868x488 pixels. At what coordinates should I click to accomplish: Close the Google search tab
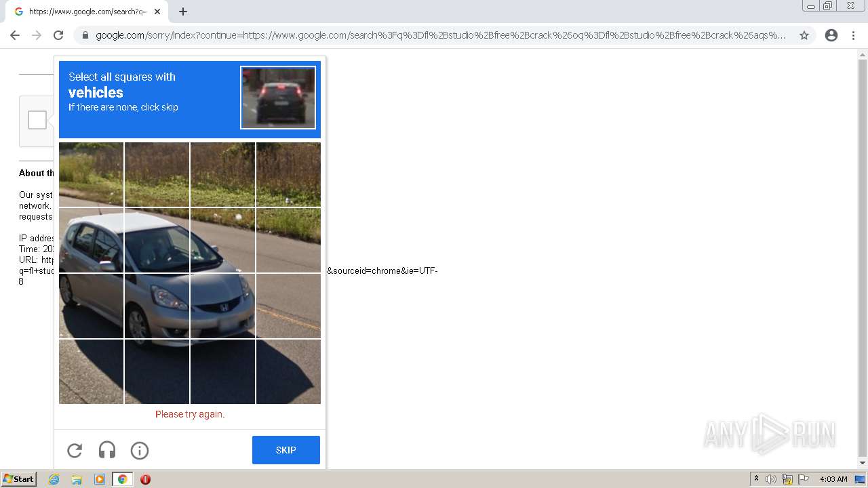157,12
